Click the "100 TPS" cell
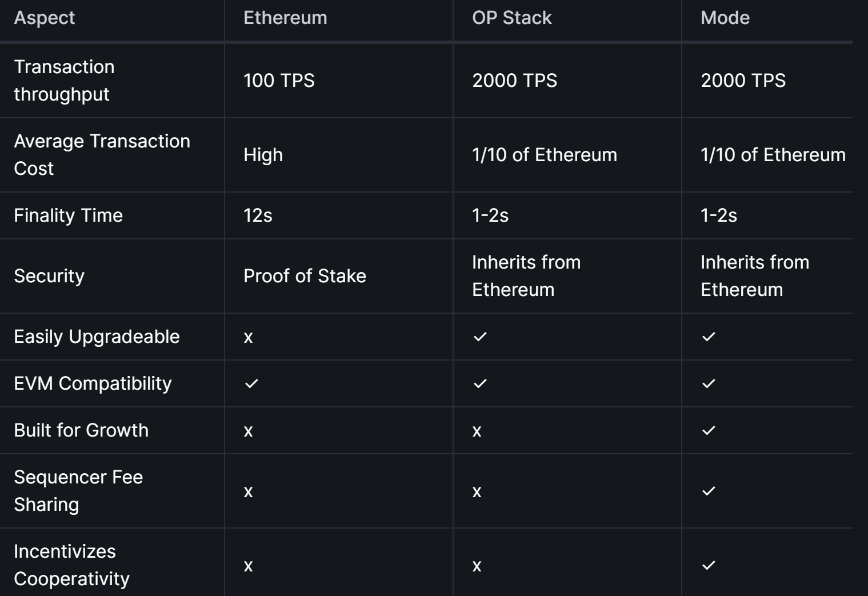The image size is (868, 596). pyautogui.click(x=279, y=81)
